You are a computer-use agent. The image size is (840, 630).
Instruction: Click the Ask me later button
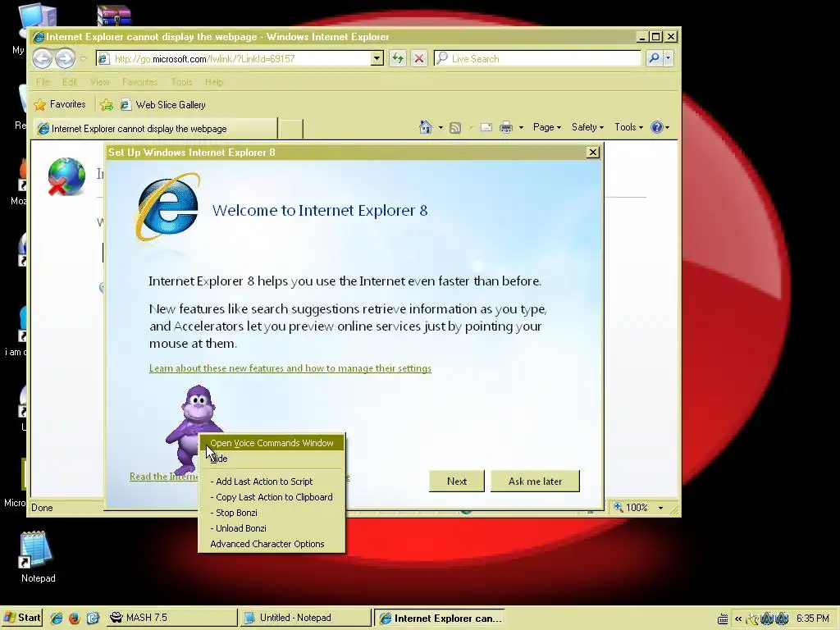click(535, 481)
